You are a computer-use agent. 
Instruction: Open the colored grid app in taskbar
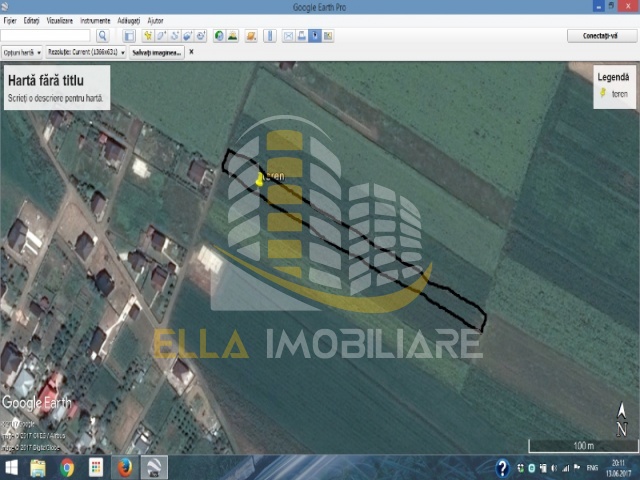pyautogui.click(x=96, y=468)
